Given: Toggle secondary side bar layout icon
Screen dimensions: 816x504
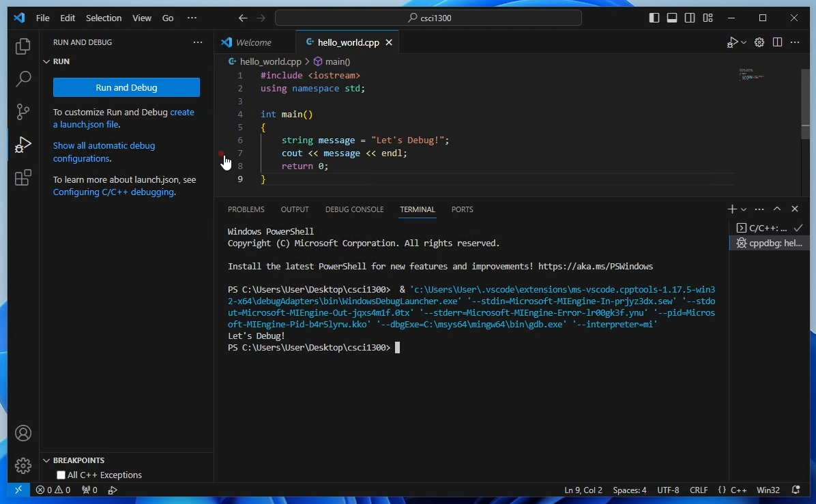Looking at the screenshot, I should point(690,18).
